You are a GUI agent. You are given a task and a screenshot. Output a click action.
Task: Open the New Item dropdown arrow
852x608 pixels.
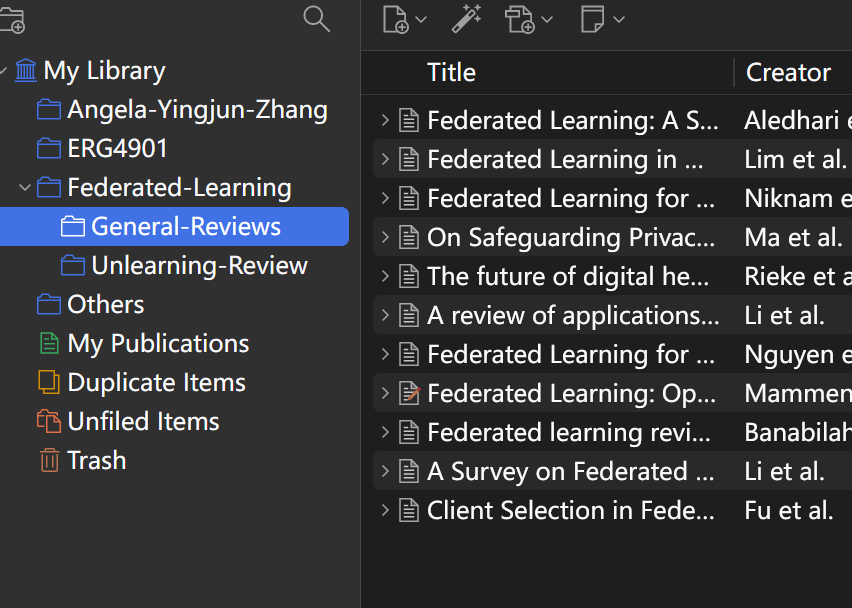421,20
